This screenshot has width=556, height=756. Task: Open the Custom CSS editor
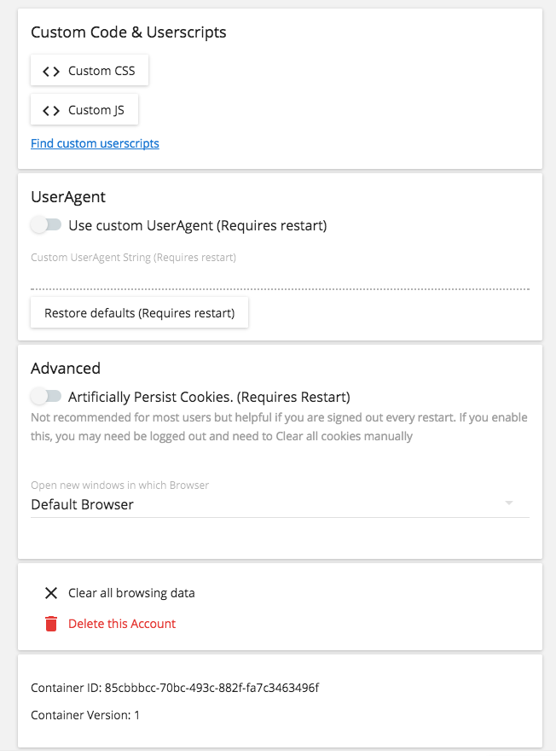pyautogui.click(x=90, y=70)
